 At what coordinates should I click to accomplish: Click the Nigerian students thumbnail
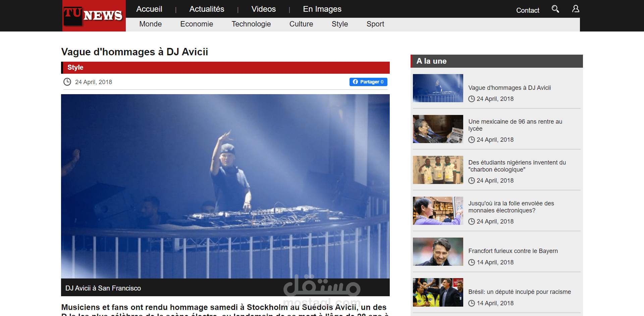438,170
